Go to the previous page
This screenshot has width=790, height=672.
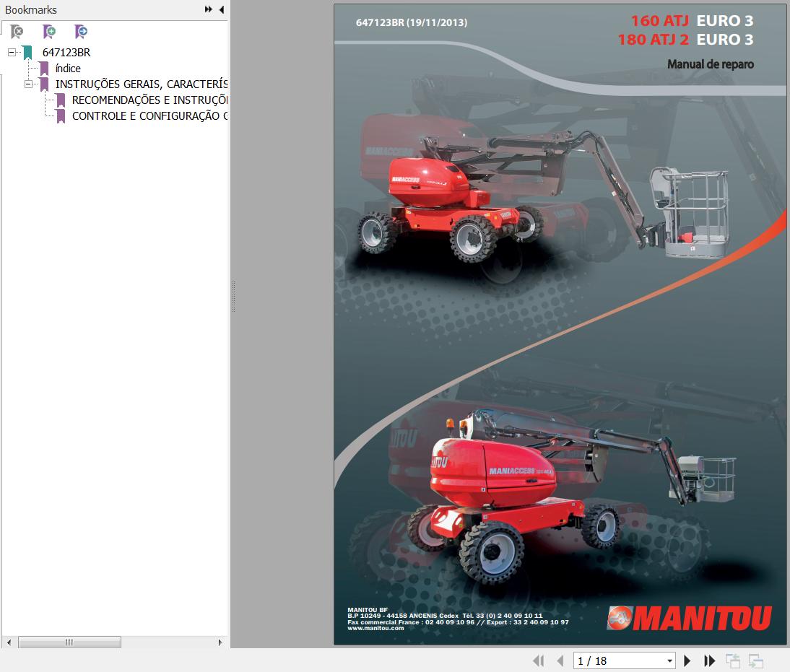[560, 661]
